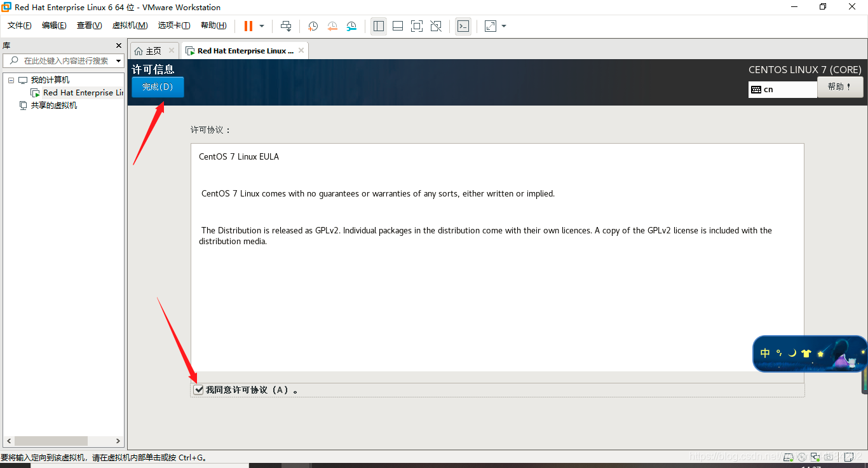Click the library scrollbar right arrow

pyautogui.click(x=118, y=441)
